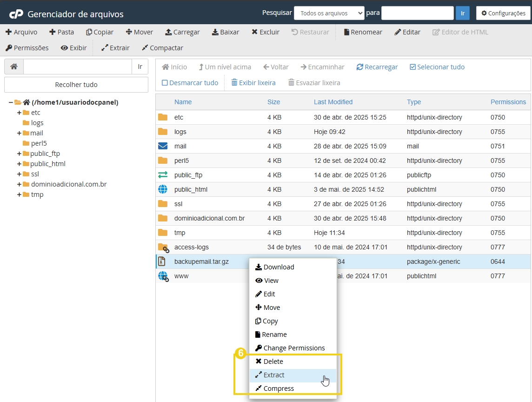Click the www symlink globe icon
The width and height of the screenshot is (532, 402).
point(164,276)
